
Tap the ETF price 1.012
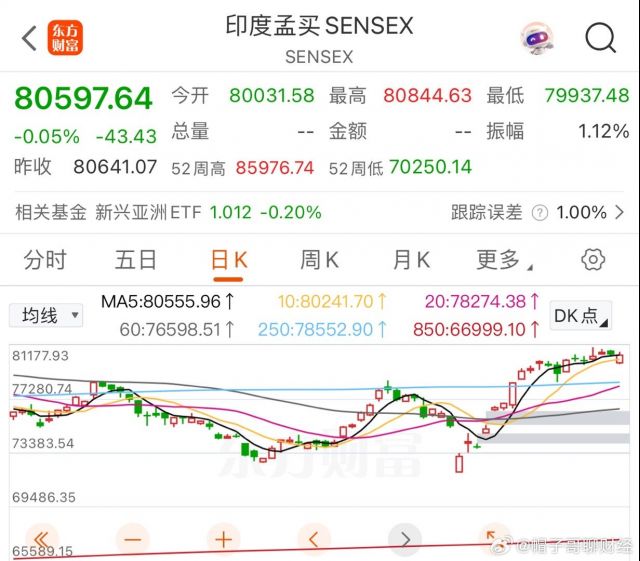pos(231,213)
